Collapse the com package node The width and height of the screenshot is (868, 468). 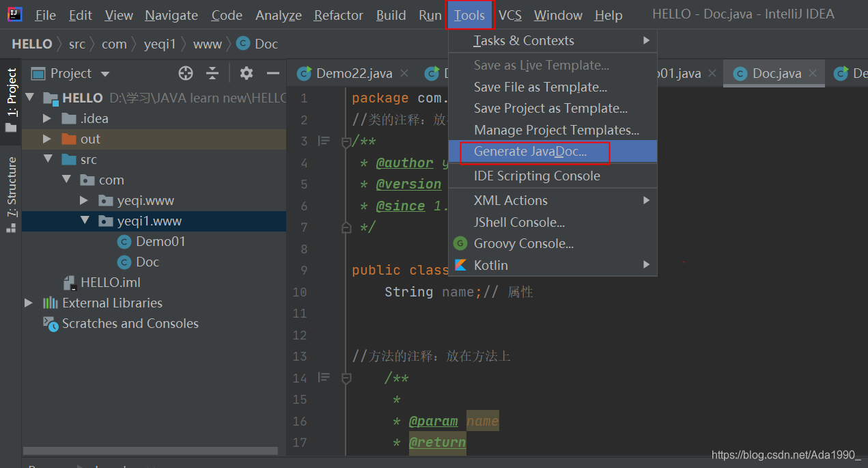(66, 180)
